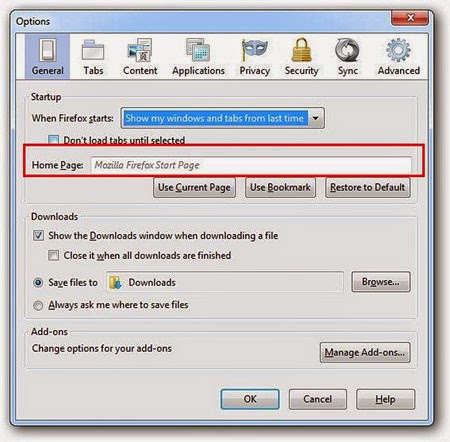Open Manage Add-ons

coord(365,352)
